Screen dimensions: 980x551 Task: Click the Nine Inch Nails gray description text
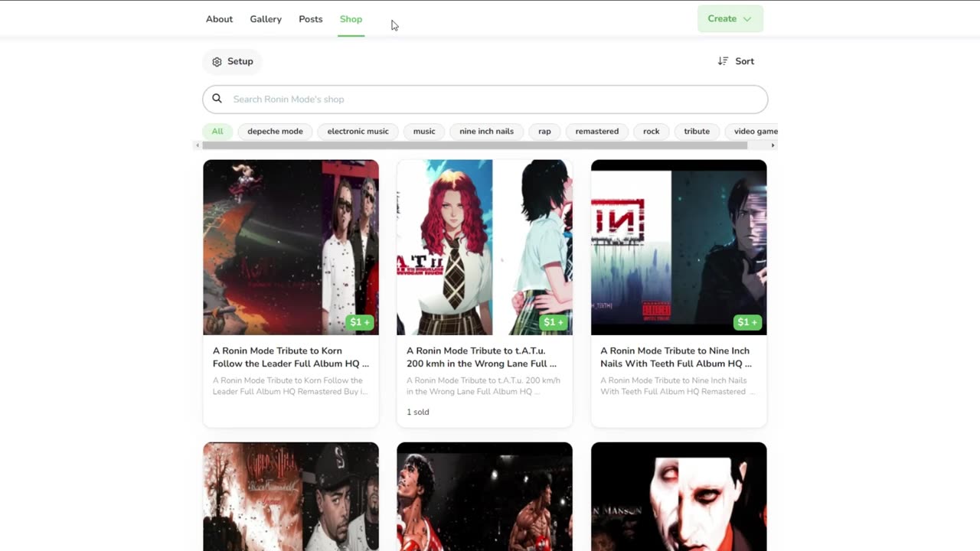point(678,386)
